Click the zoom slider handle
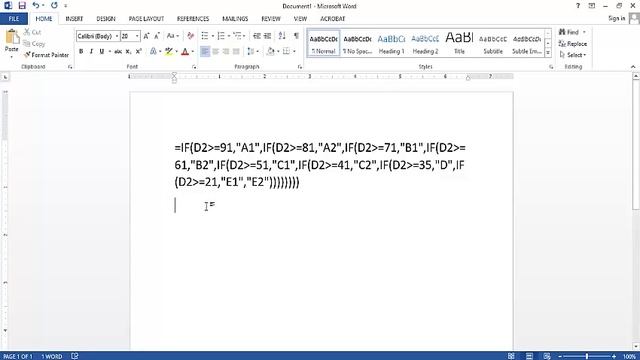The image size is (640, 360). pos(587,356)
